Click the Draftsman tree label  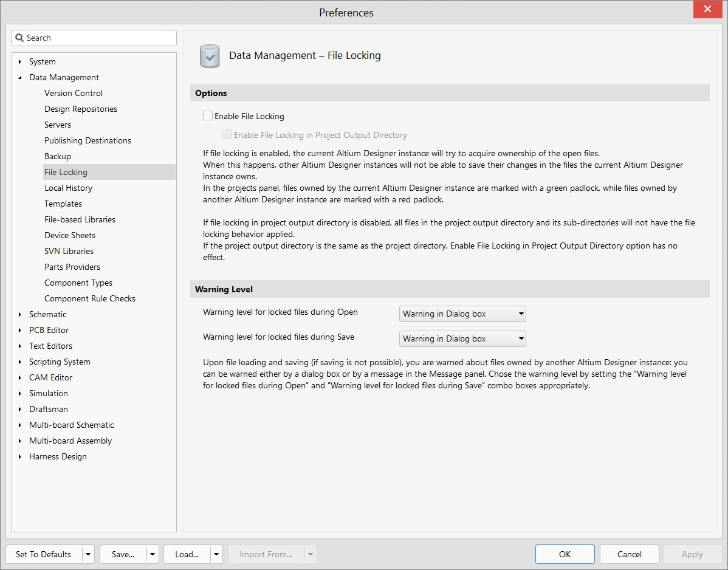click(x=48, y=409)
